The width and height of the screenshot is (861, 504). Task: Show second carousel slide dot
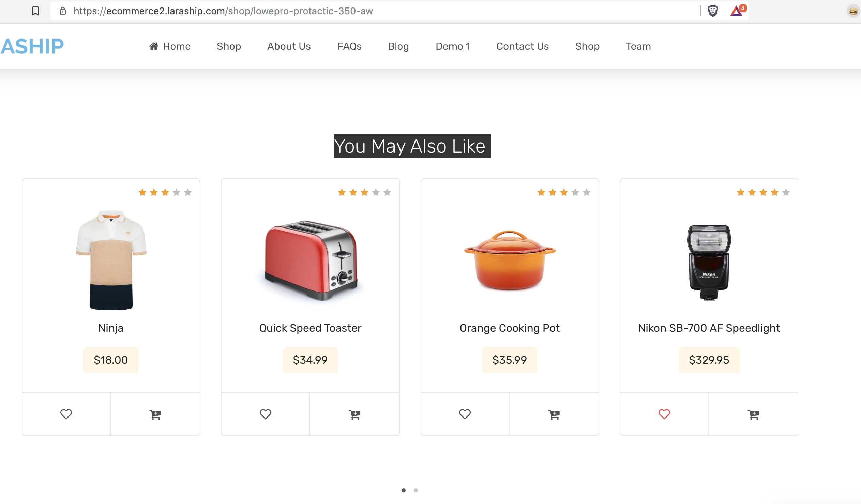click(416, 490)
